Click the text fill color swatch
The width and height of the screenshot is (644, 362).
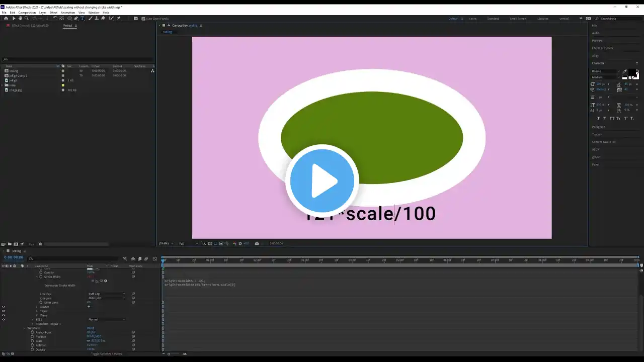(632, 72)
